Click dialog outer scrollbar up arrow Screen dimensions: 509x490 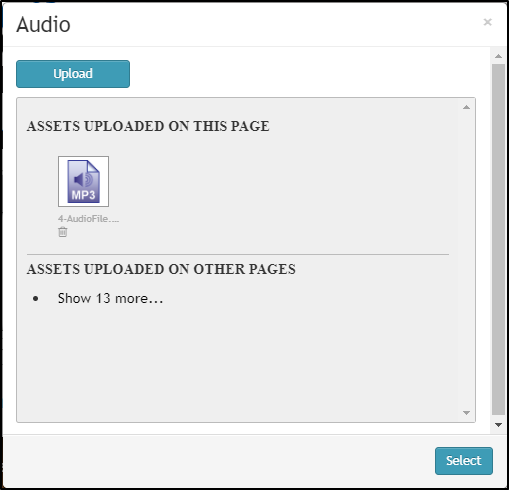(498, 56)
